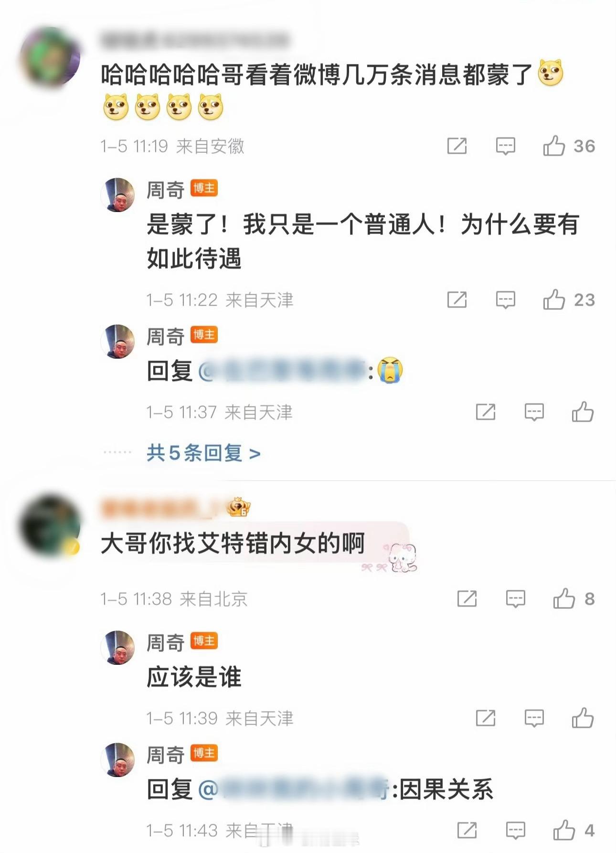Viewport: 616px width, 853px height.
Task: Tap comment icon on 11:37 reply
Action: click(x=534, y=412)
